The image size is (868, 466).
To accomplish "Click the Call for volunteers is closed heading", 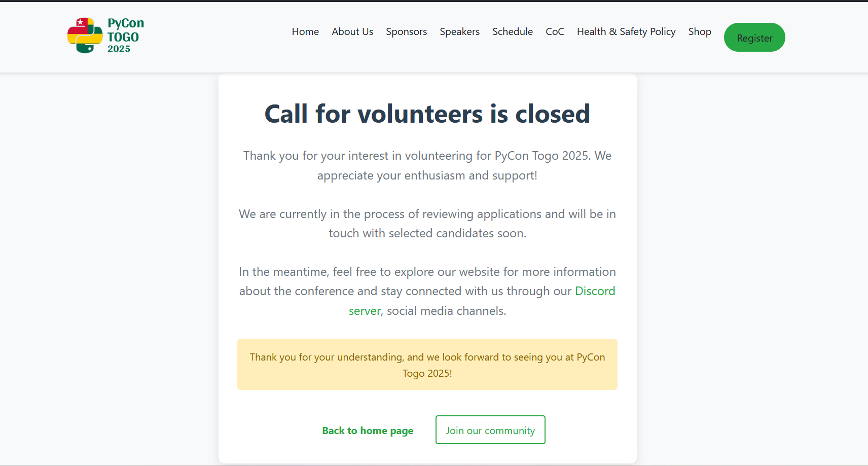I will 427,114.
